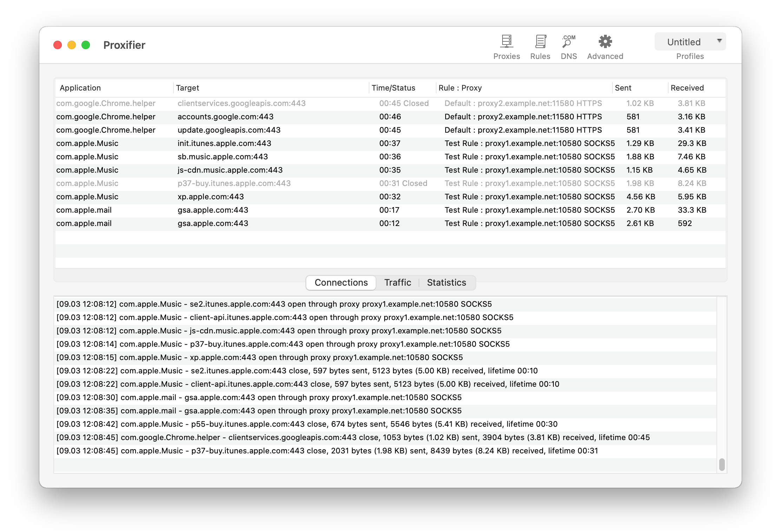
Task: Click the Time/Status column header
Action: click(x=393, y=88)
